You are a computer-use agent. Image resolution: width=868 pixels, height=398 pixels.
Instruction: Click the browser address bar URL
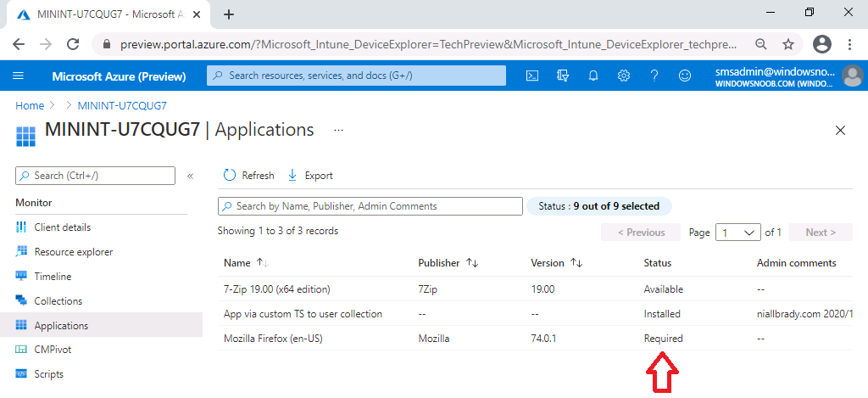click(429, 44)
